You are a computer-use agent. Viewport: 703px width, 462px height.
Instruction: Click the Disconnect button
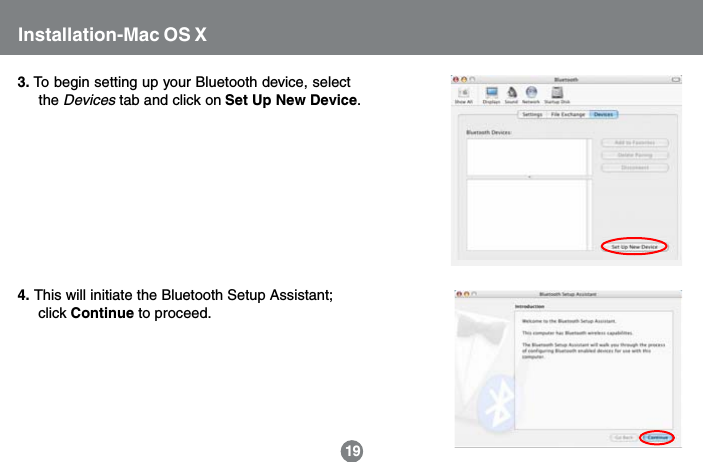[635, 168]
